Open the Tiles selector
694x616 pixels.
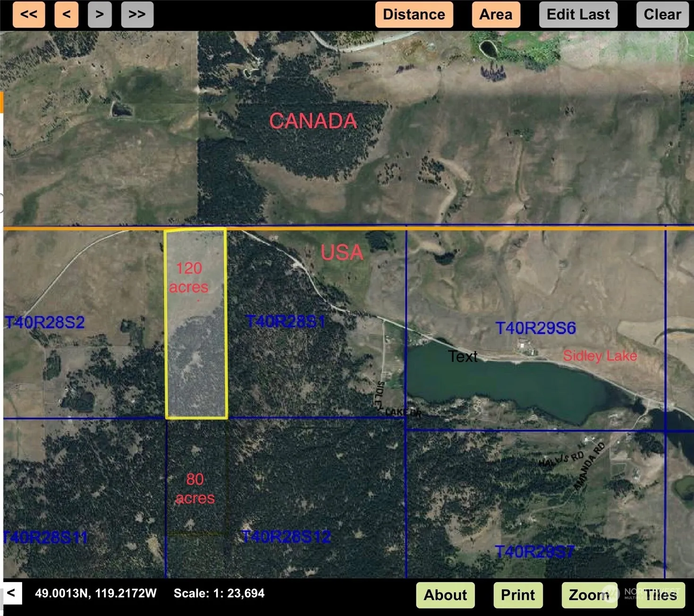pyautogui.click(x=660, y=595)
